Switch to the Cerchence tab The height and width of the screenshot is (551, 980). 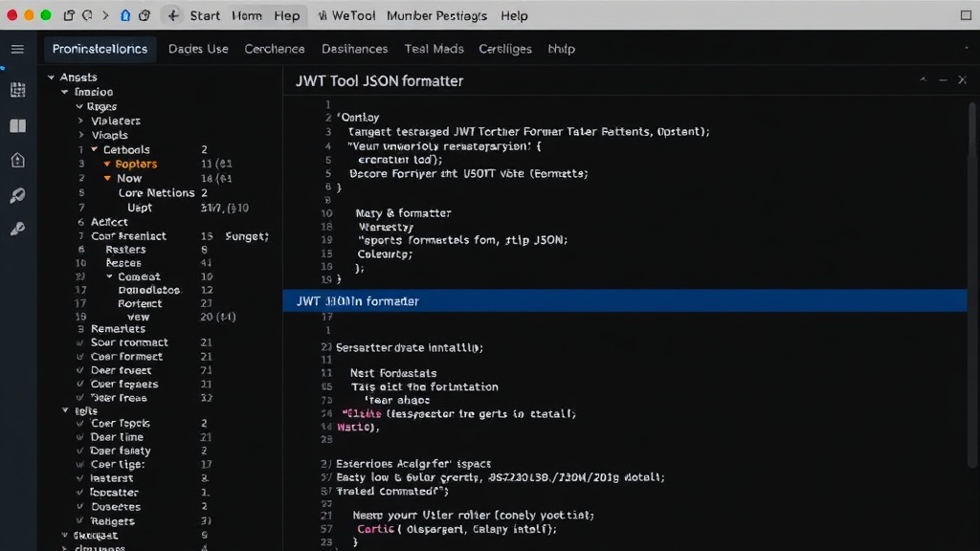point(275,49)
